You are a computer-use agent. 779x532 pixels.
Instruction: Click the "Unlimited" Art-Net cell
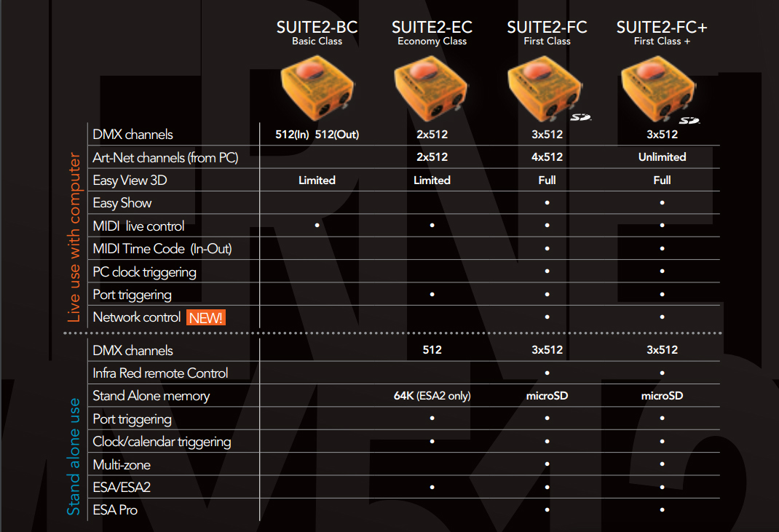[662, 157]
